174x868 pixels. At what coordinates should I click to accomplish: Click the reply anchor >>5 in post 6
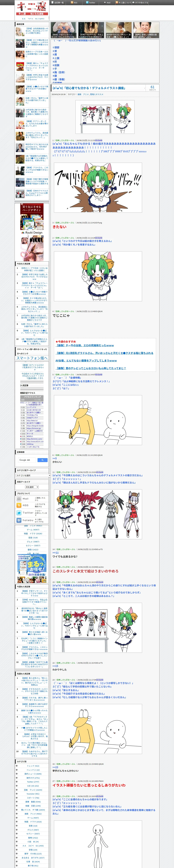(54, 458)
